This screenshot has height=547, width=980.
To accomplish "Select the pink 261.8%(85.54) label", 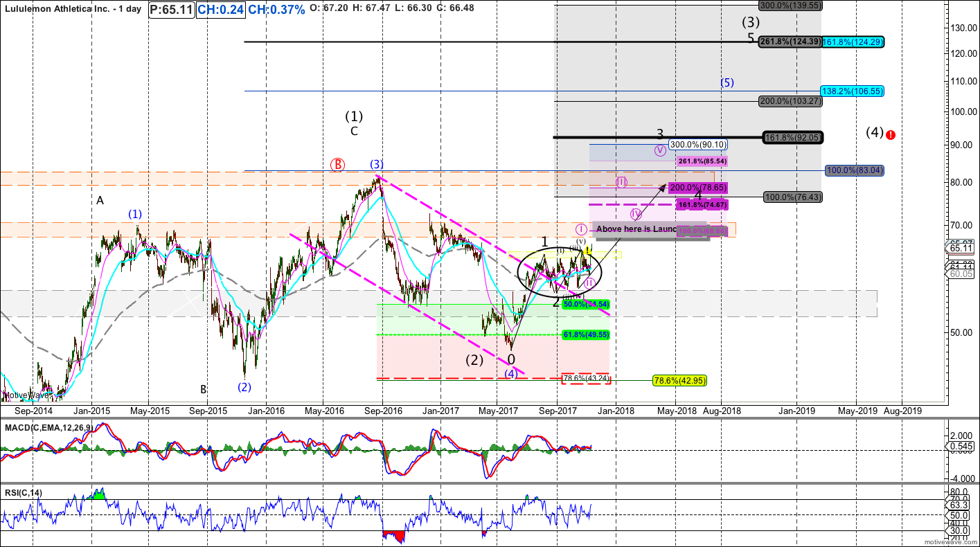I will click(x=703, y=161).
